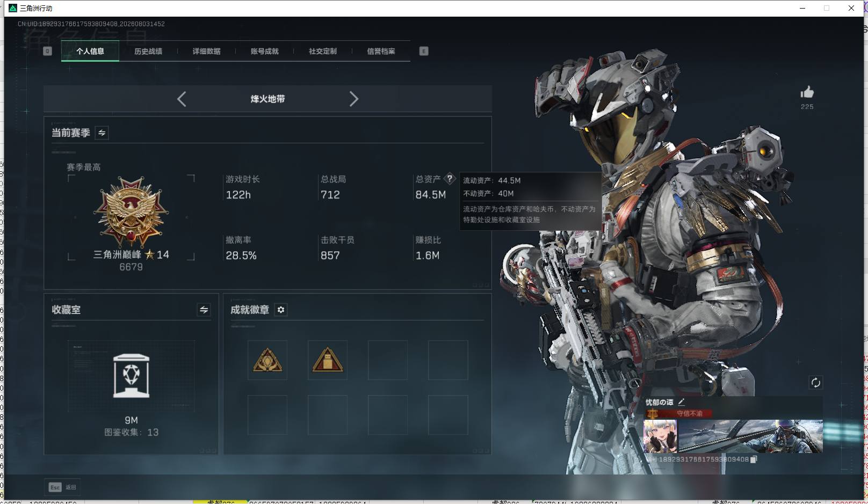Screen dimensions: 868x504
Task: Click the rotate character refresh icon
Action: (815, 382)
